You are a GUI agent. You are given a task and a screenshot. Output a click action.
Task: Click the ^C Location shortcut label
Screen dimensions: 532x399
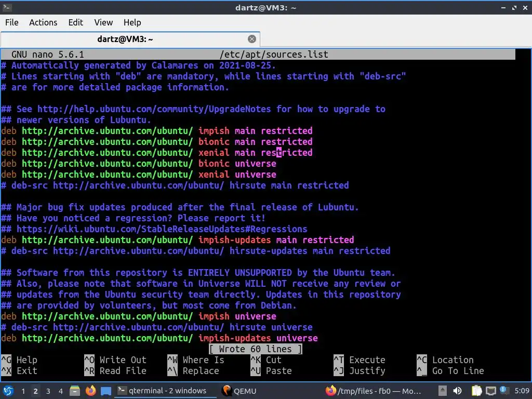pyautogui.click(x=445, y=360)
